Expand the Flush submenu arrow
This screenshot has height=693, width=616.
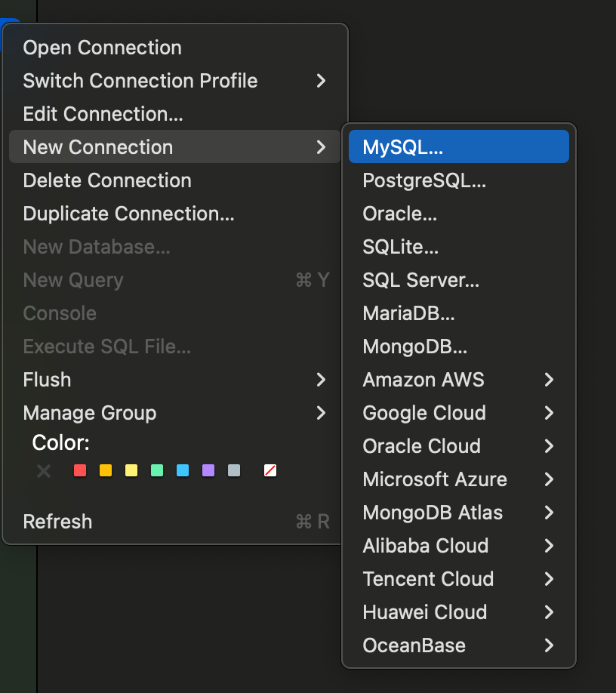(321, 380)
